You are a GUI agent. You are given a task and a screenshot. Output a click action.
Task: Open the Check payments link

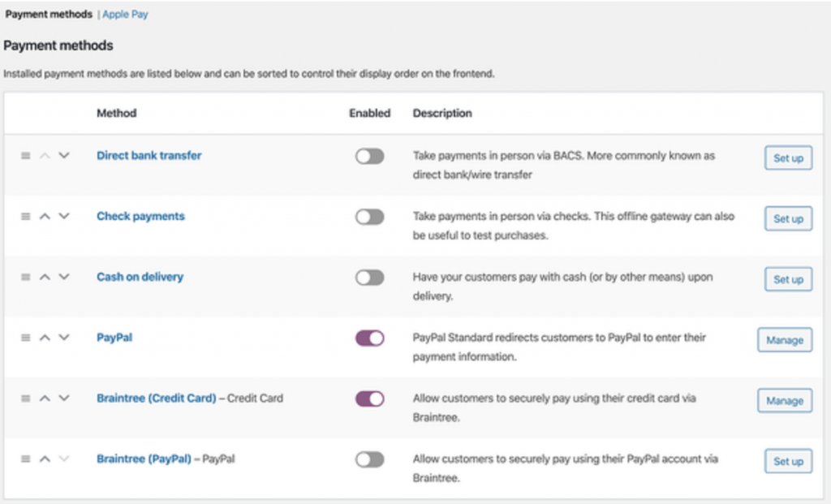click(140, 216)
